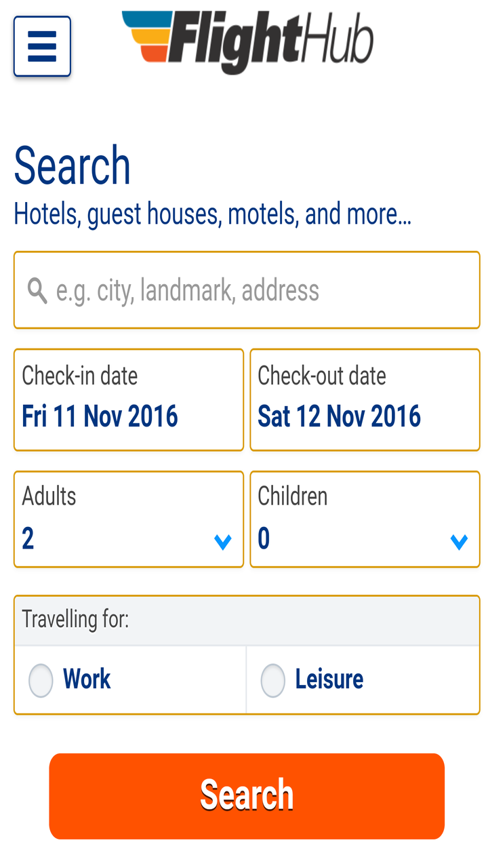Click the date Fri 11 Nov 2016
Viewport: 488px width, 868px height.
click(x=100, y=416)
